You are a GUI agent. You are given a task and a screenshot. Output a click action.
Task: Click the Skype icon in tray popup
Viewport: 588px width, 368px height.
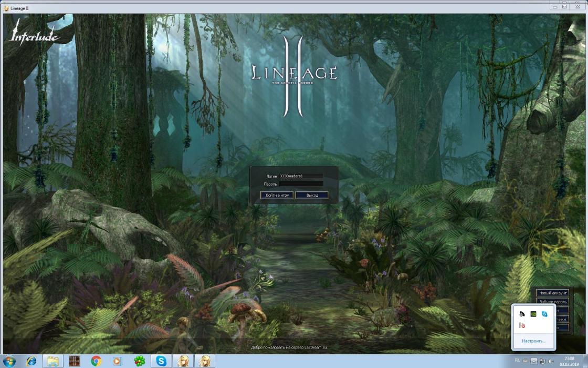pos(544,314)
